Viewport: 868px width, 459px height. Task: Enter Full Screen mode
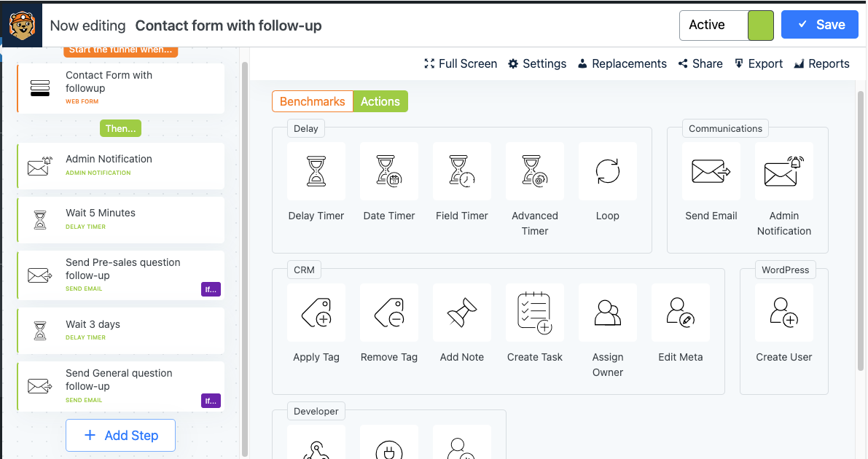(461, 63)
